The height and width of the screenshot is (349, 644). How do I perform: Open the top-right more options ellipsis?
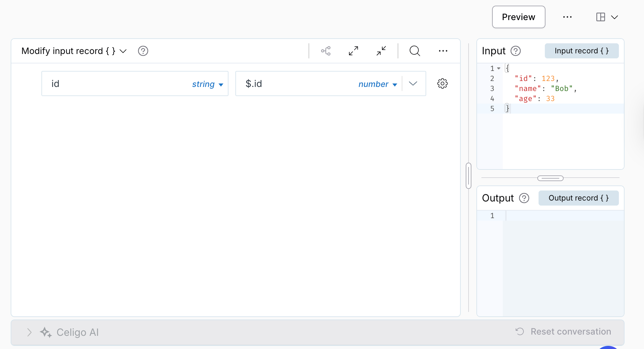point(567,17)
